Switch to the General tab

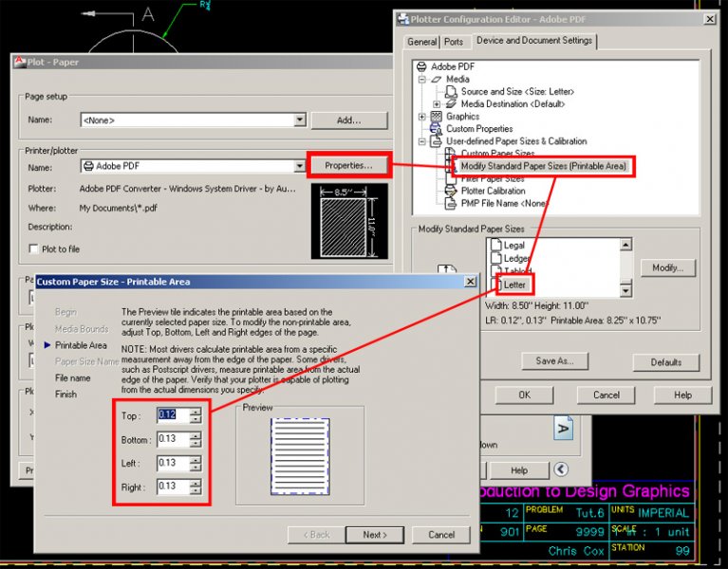(x=421, y=42)
